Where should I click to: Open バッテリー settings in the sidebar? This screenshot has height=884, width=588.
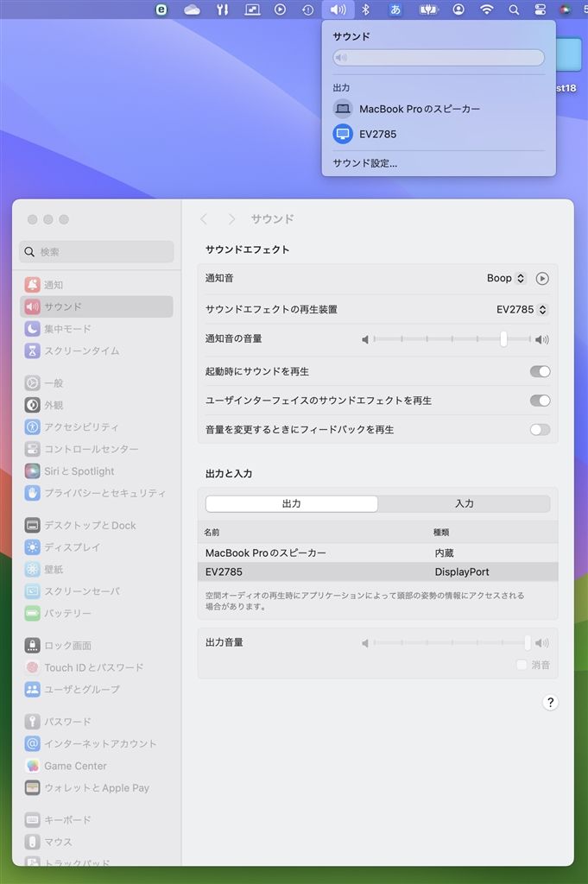tap(97, 614)
